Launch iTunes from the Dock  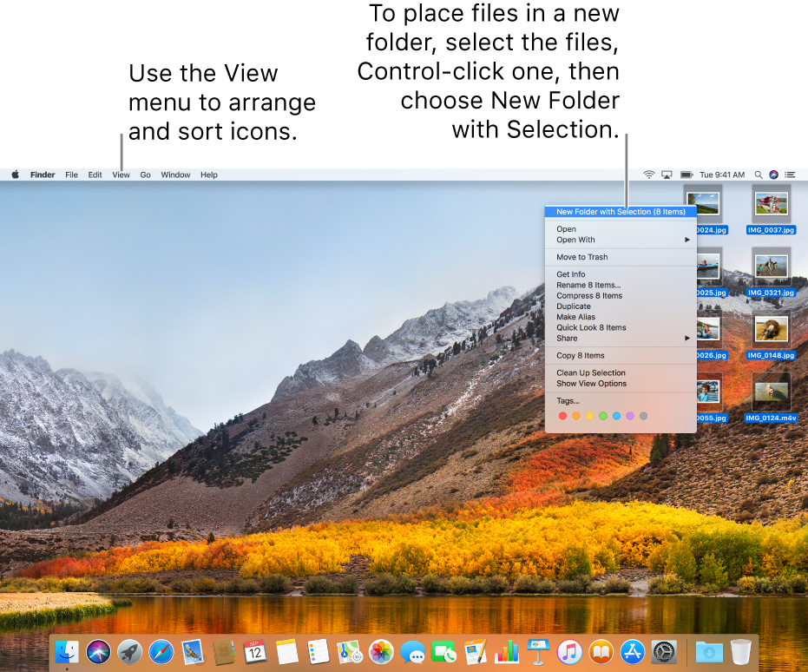[x=569, y=652]
